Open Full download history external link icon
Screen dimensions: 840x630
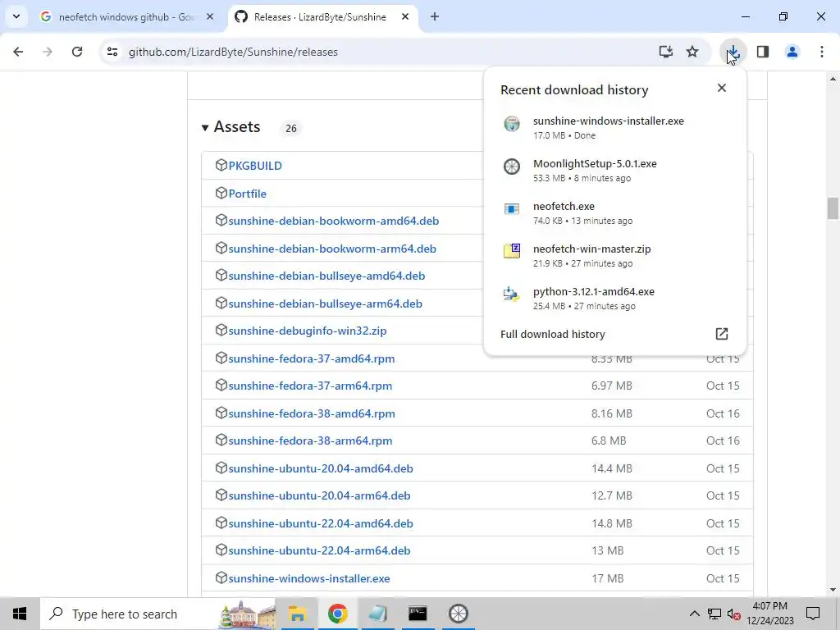tap(722, 334)
